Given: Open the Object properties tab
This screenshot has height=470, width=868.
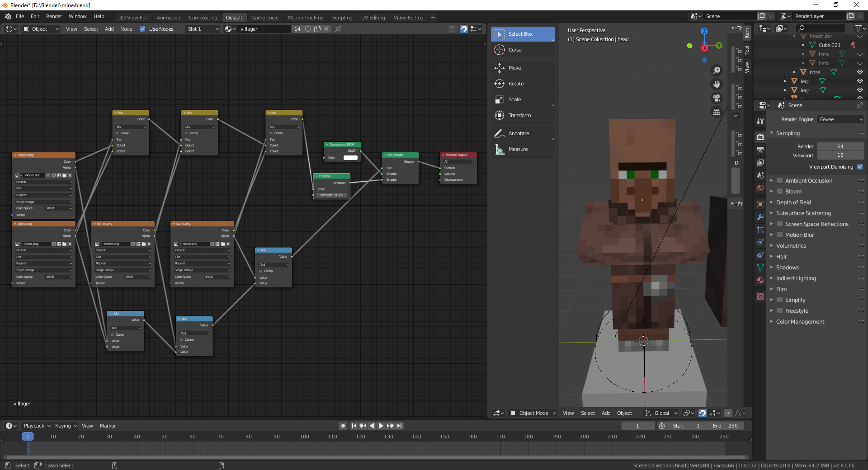Looking at the screenshot, I should 760,204.
